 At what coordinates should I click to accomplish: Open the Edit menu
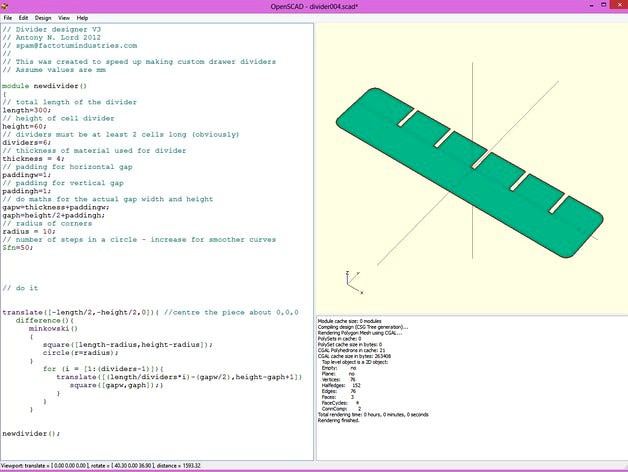[23, 18]
